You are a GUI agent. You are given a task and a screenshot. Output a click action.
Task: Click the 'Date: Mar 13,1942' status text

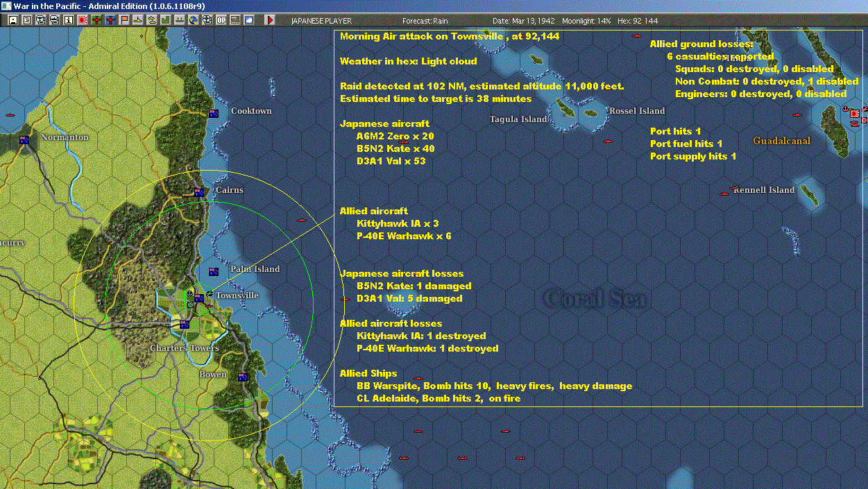tap(522, 21)
